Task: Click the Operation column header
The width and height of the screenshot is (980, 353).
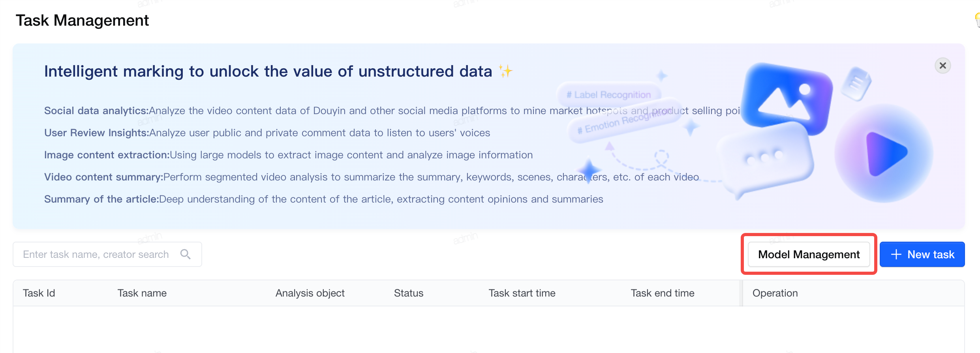Action: pos(775,293)
